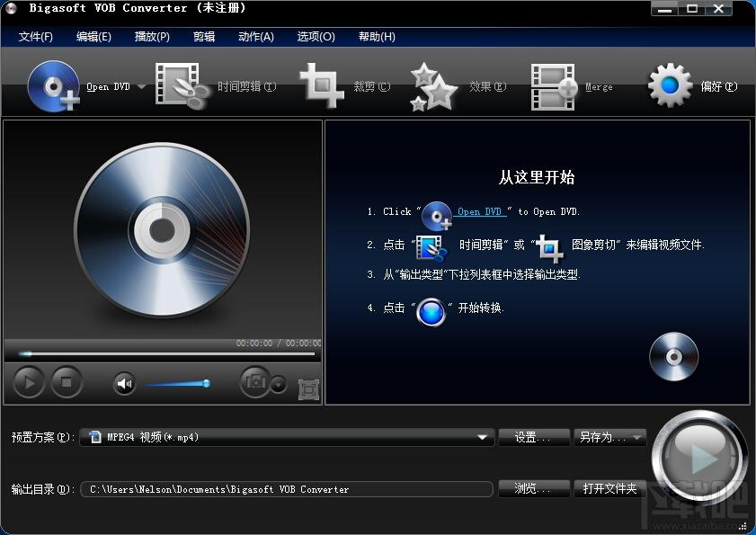Play the video in preview player

[29, 382]
